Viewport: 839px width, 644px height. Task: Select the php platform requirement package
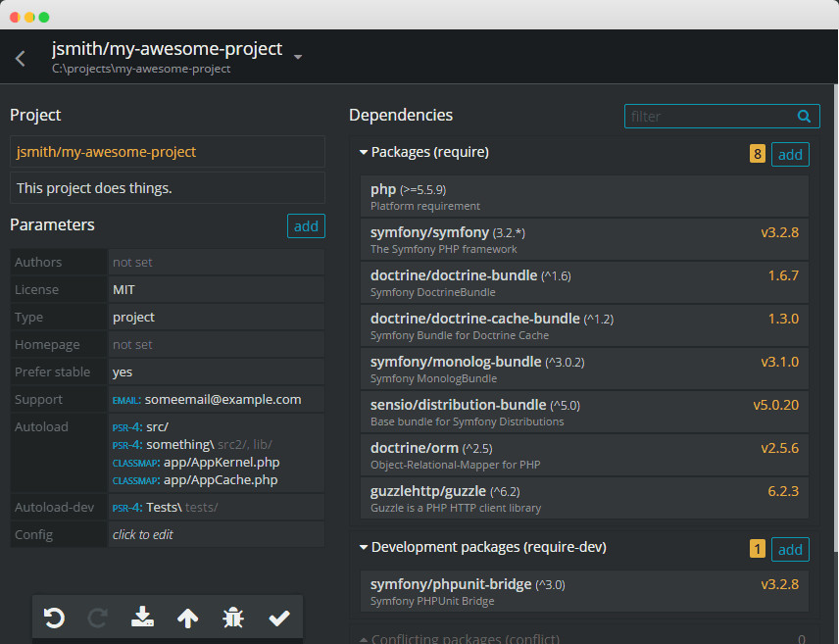coord(584,196)
